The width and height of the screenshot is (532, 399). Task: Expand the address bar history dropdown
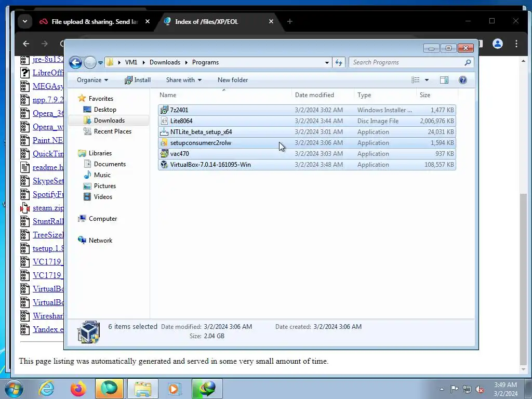point(327,62)
